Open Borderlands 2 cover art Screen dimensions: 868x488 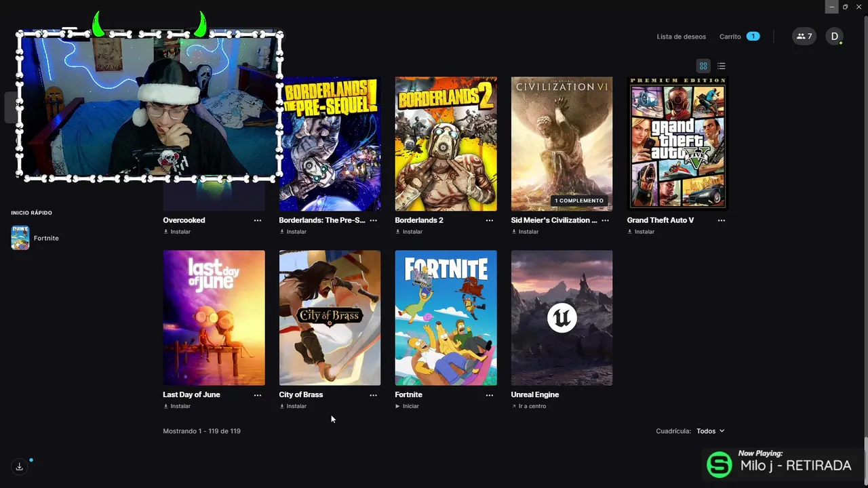pyautogui.click(x=446, y=144)
